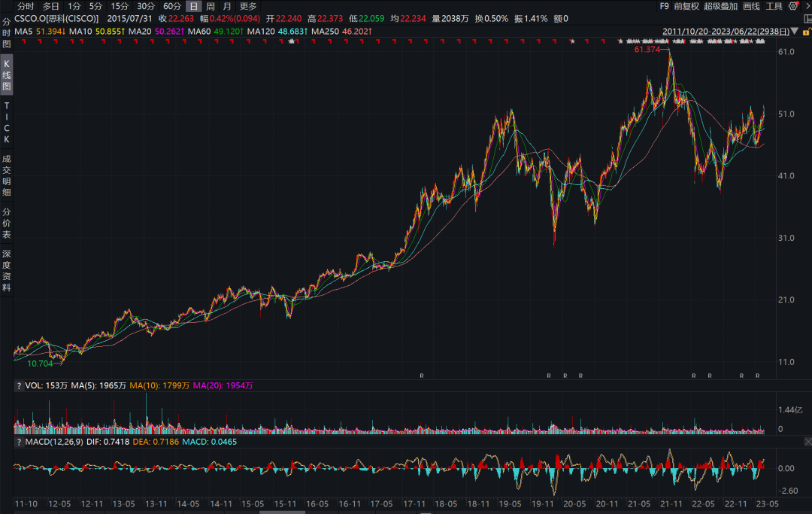Click the white star event marker near 20-05
This screenshot has height=514, width=812.
(572, 41)
